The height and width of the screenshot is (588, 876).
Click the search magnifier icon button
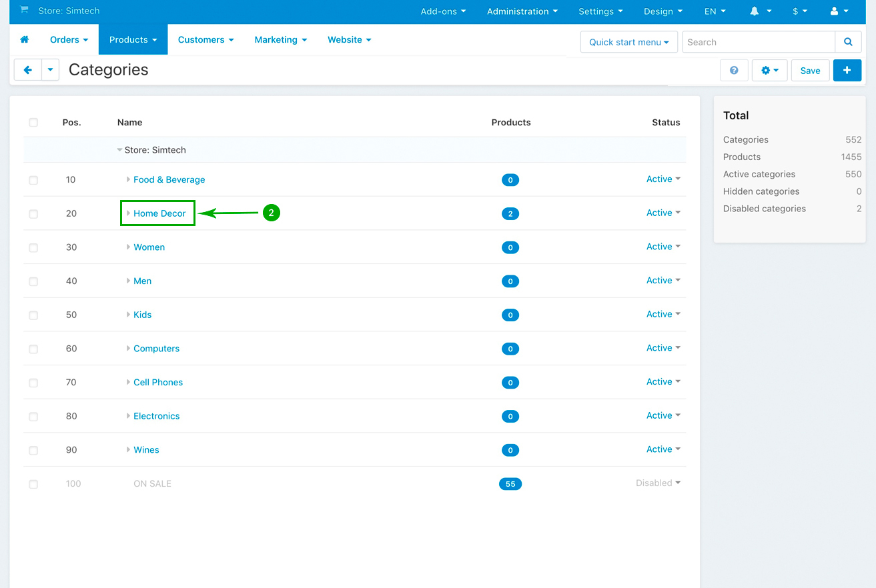(847, 42)
